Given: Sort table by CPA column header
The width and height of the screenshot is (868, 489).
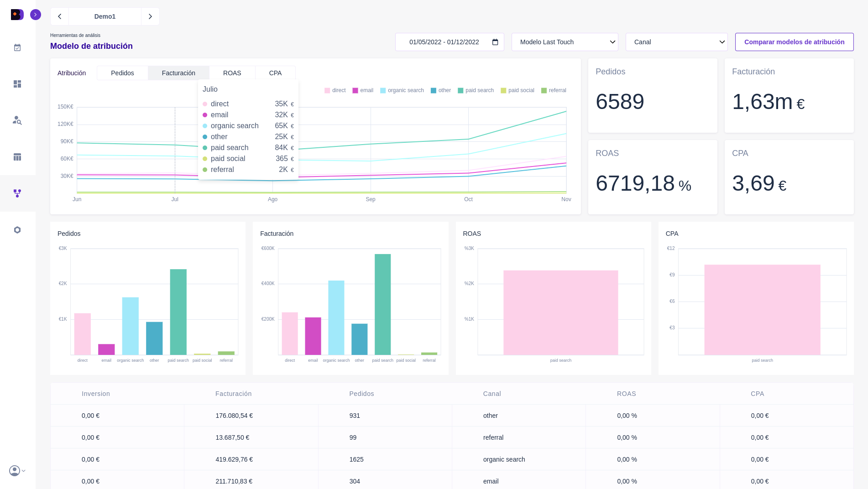Looking at the screenshot, I should pyautogui.click(x=758, y=394).
